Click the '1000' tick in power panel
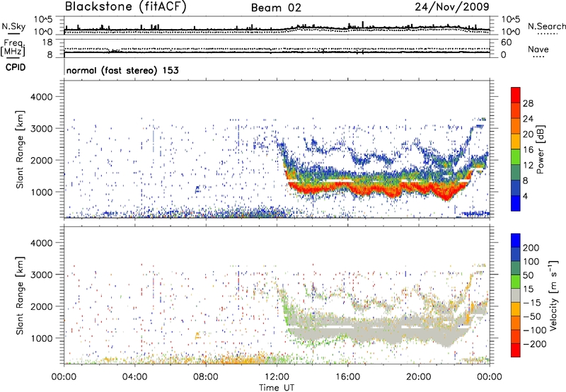566x392 pixels. coord(41,192)
